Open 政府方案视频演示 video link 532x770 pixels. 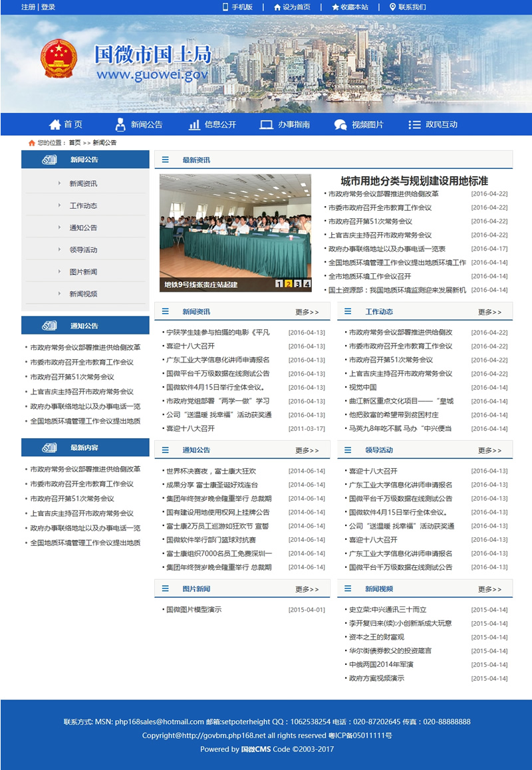tap(376, 679)
